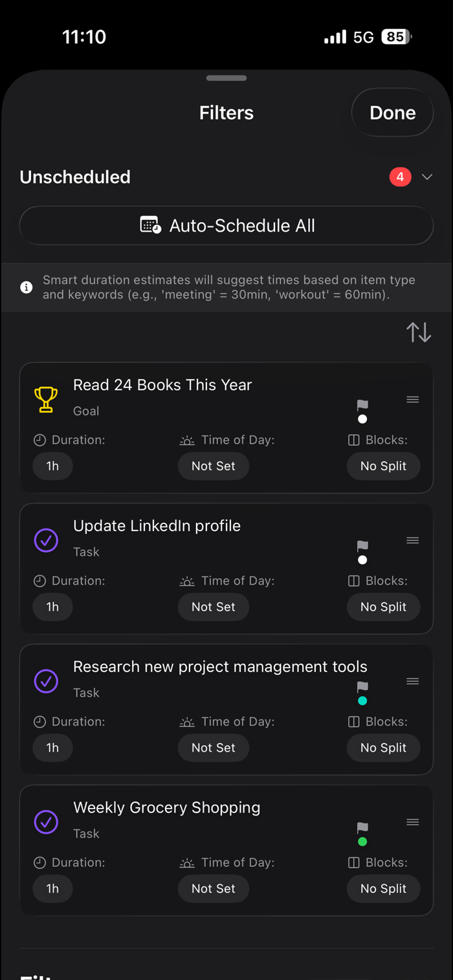This screenshot has width=453, height=980.
Task: Tap the sheet grabber handle above Filters
Action: pos(226,78)
